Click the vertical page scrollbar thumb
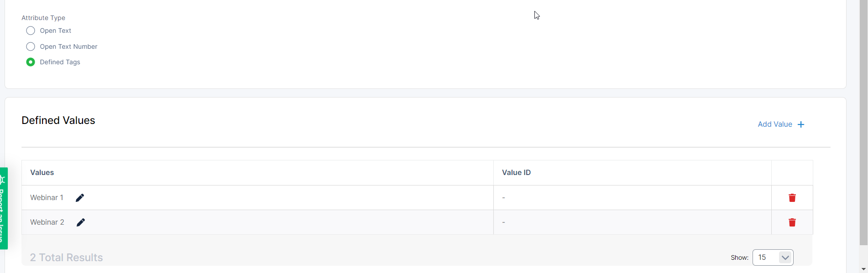The width and height of the screenshot is (868, 273). [863, 123]
